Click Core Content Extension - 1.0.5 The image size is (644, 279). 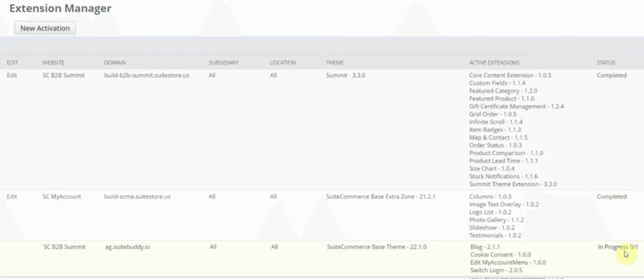point(510,76)
